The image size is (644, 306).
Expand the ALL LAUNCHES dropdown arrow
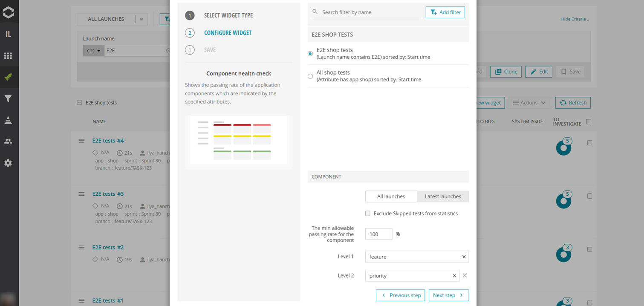142,19
